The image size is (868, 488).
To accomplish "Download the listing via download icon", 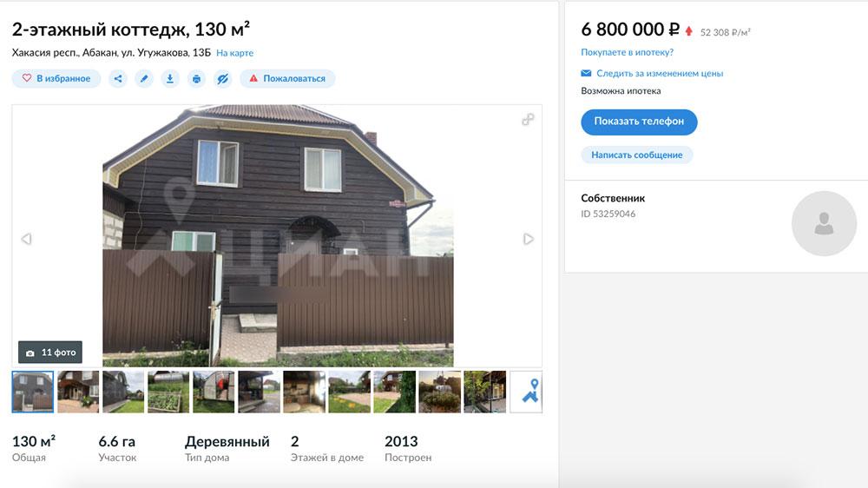I will (170, 79).
